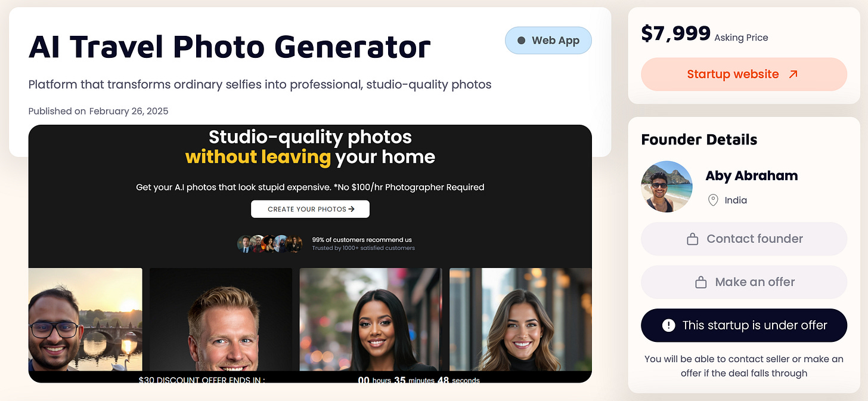Click the customer avatars cluster

[x=270, y=243]
